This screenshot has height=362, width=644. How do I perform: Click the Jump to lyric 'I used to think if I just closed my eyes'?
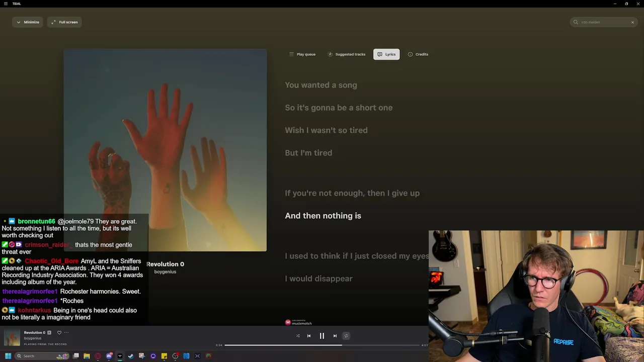click(357, 256)
